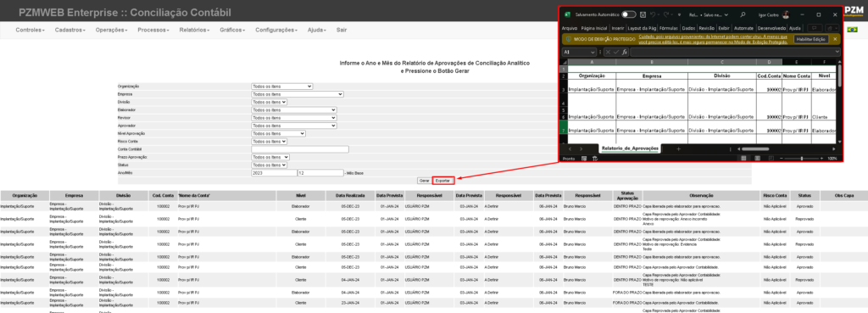Dismiss the protected view warning bar
Viewport: 868px width, 313px height.
[x=835, y=39]
